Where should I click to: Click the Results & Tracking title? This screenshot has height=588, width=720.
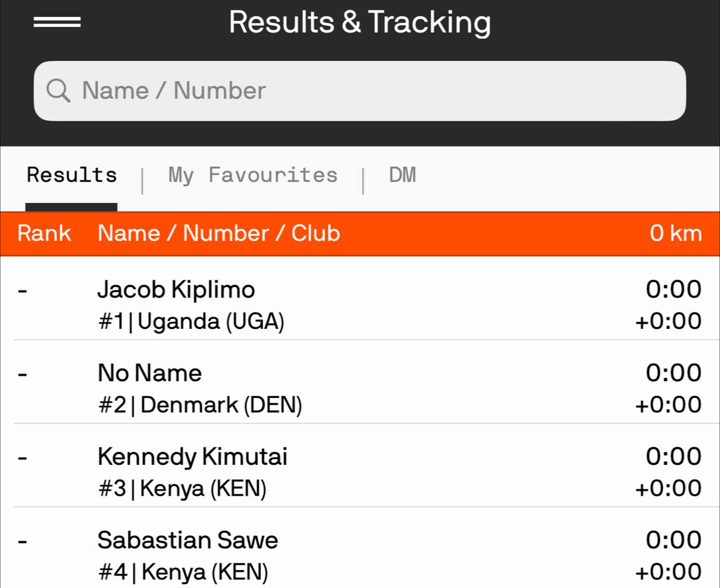click(x=359, y=22)
